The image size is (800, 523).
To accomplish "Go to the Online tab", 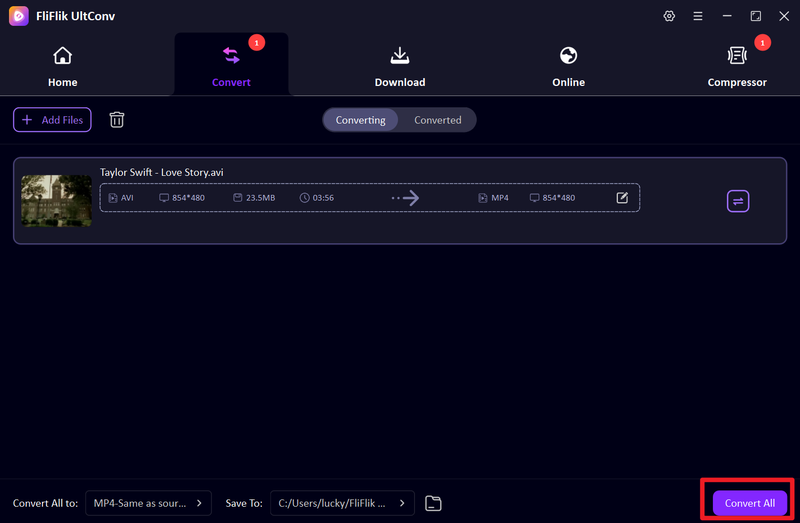I will [568, 67].
